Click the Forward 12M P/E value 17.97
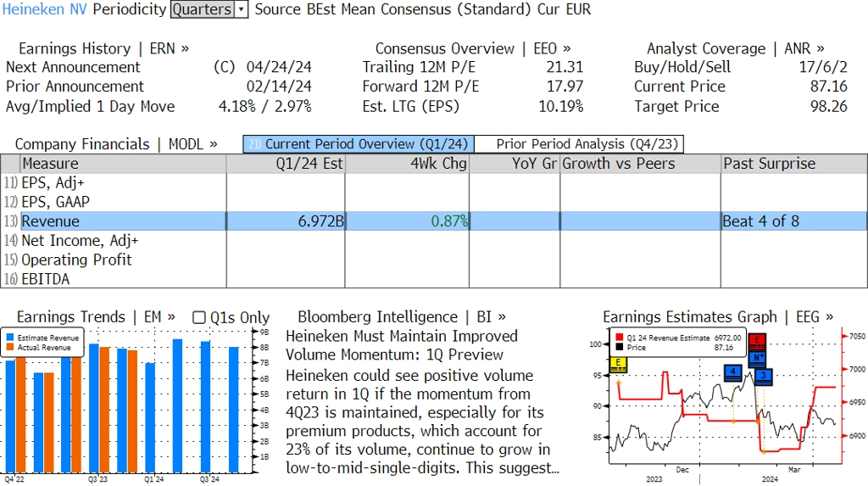868x486 pixels. point(565,87)
